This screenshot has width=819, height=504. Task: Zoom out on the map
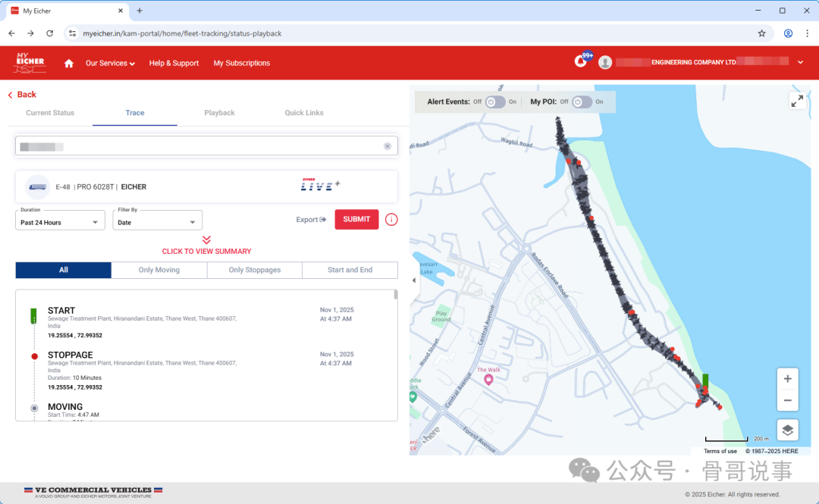[x=788, y=401]
